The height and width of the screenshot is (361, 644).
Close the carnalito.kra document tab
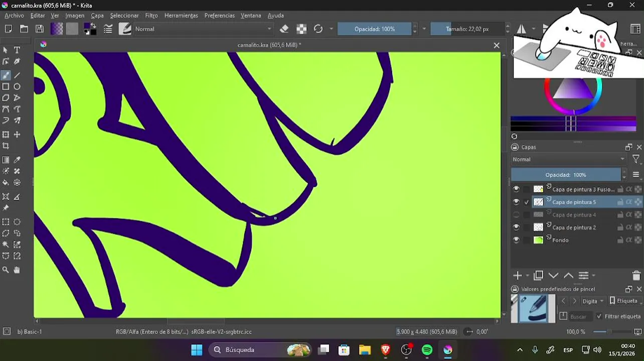497,45
